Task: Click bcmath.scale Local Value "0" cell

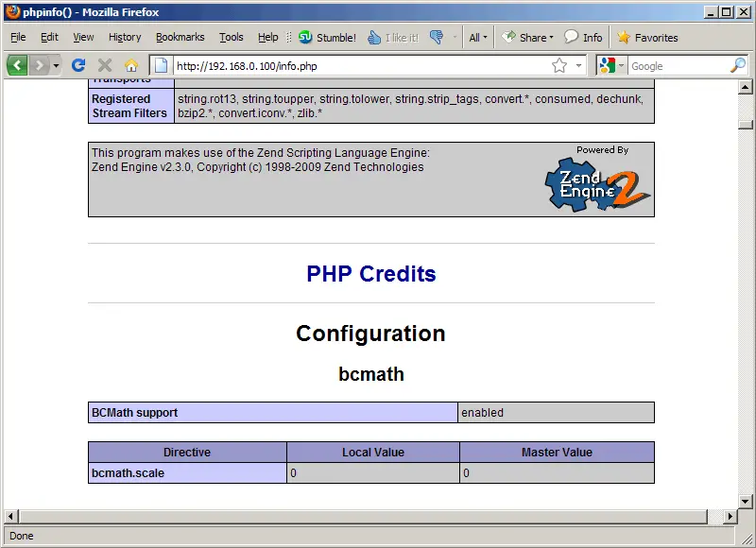Action: click(x=373, y=472)
